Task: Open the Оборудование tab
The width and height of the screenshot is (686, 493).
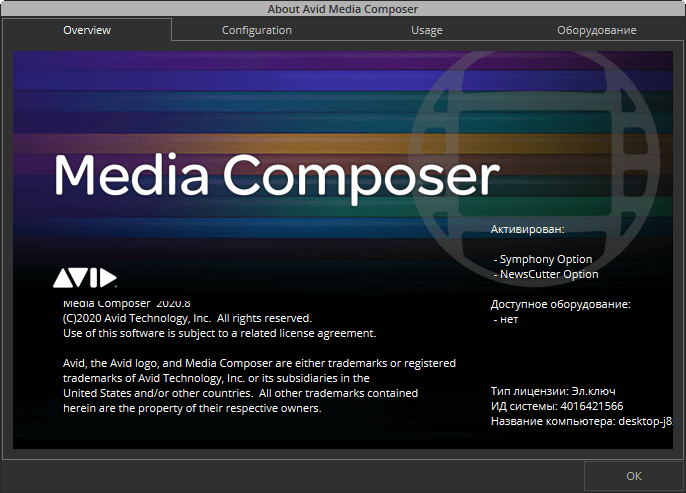Action: [x=597, y=30]
